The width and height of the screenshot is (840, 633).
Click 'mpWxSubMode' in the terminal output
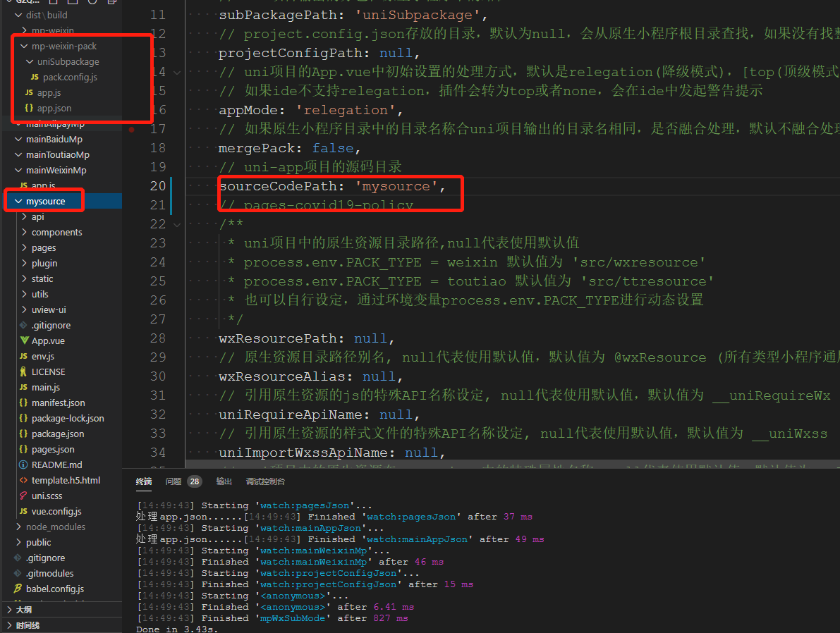[x=293, y=618]
